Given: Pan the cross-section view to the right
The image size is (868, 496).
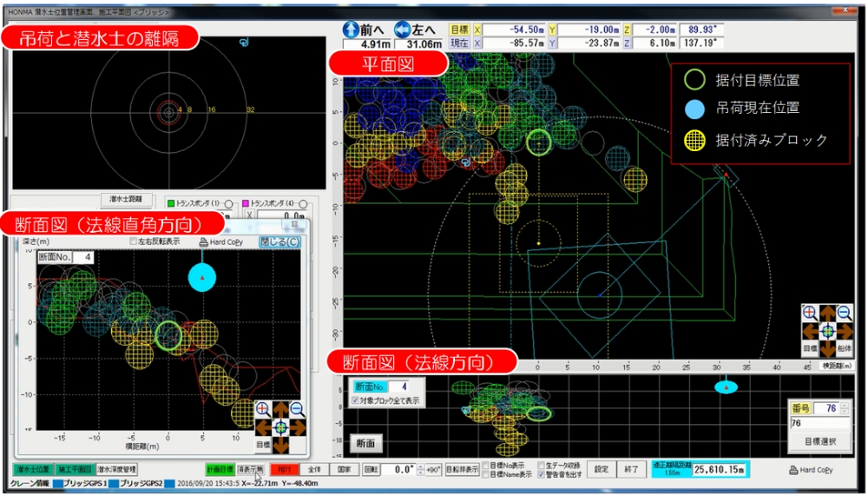Looking at the screenshot, I should click(x=297, y=427).
